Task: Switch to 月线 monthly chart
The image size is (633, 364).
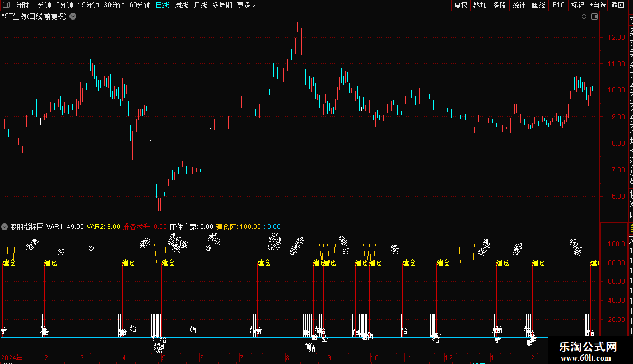Action: pos(200,5)
